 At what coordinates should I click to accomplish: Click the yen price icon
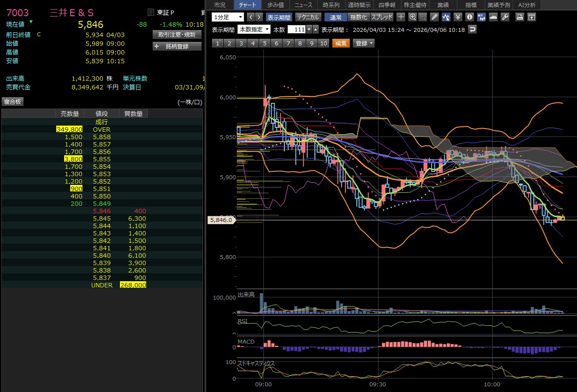458,17
